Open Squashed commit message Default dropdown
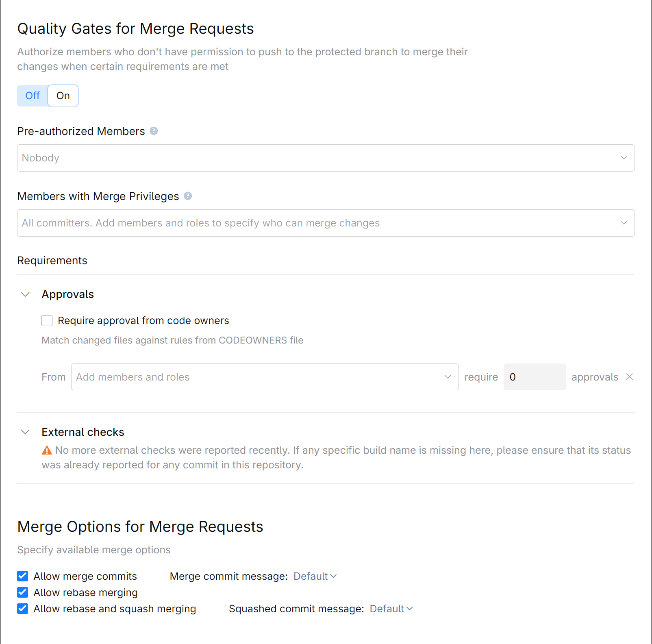Screen dimensions: 652x644 tap(391, 609)
